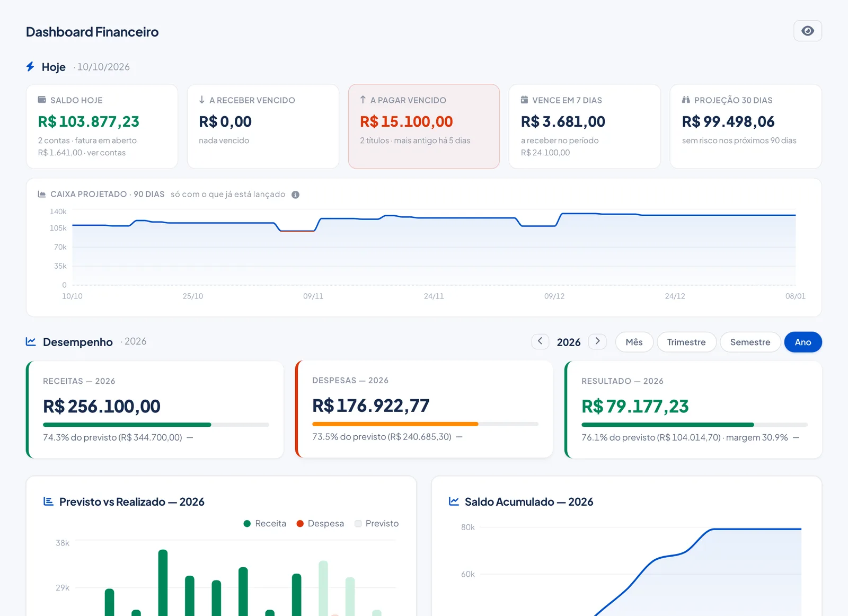Open the Saldo Hoje card
This screenshot has width=848, height=616.
pos(102,126)
